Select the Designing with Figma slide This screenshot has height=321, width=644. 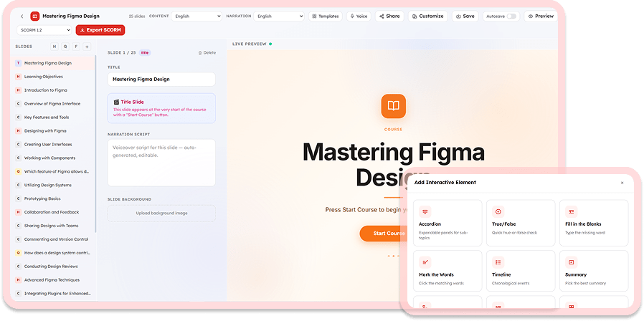(x=53, y=131)
